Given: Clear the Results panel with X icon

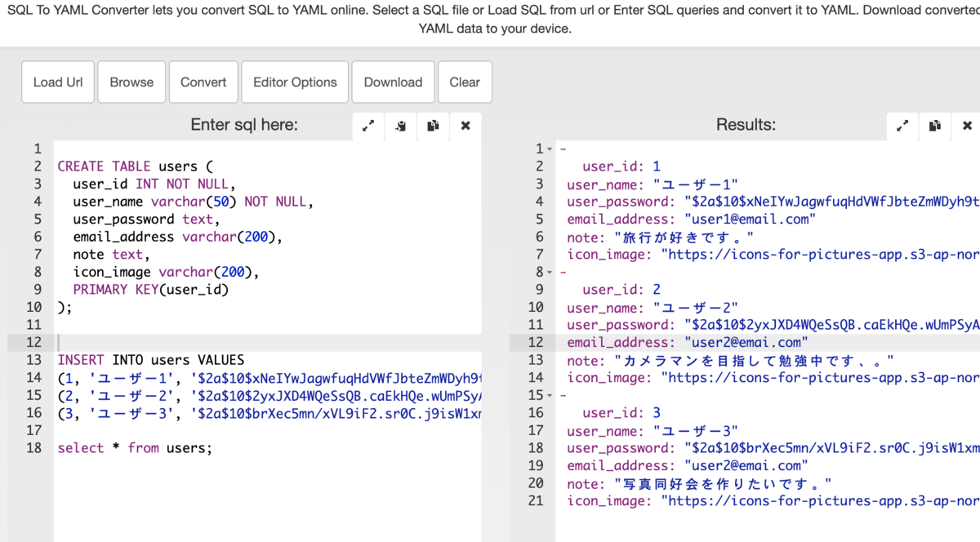Looking at the screenshot, I should tap(967, 126).
